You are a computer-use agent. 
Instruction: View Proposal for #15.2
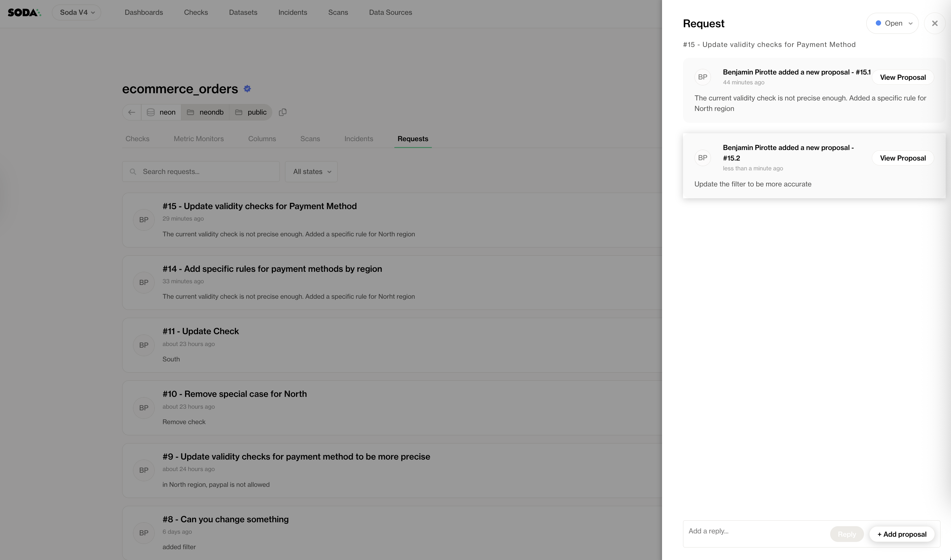point(902,158)
